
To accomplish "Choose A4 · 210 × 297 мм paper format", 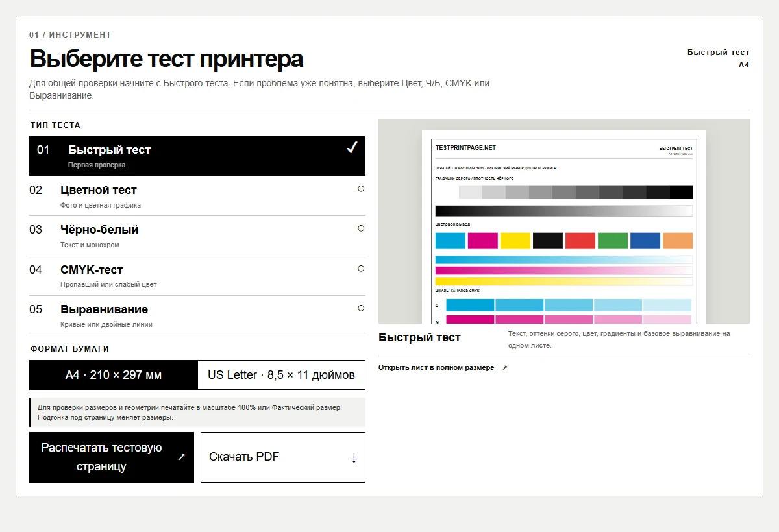I will (114, 375).
